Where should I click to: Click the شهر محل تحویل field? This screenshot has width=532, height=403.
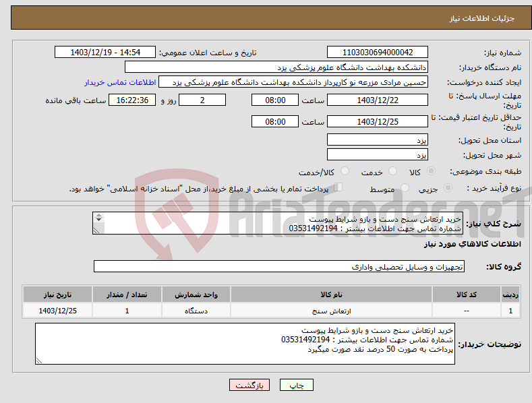click(378, 155)
